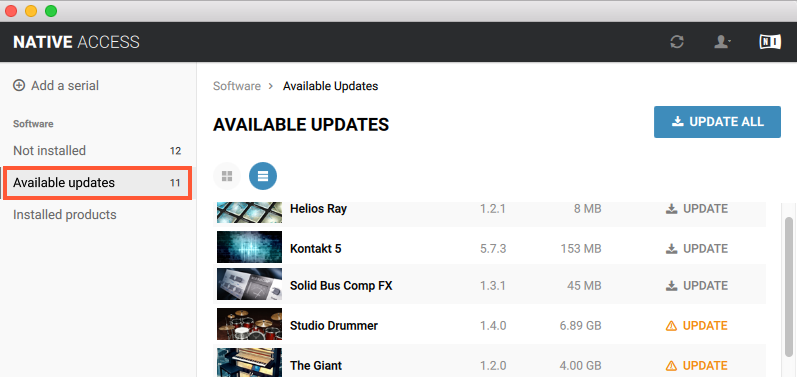Click the green macOS zoom button

point(51,11)
